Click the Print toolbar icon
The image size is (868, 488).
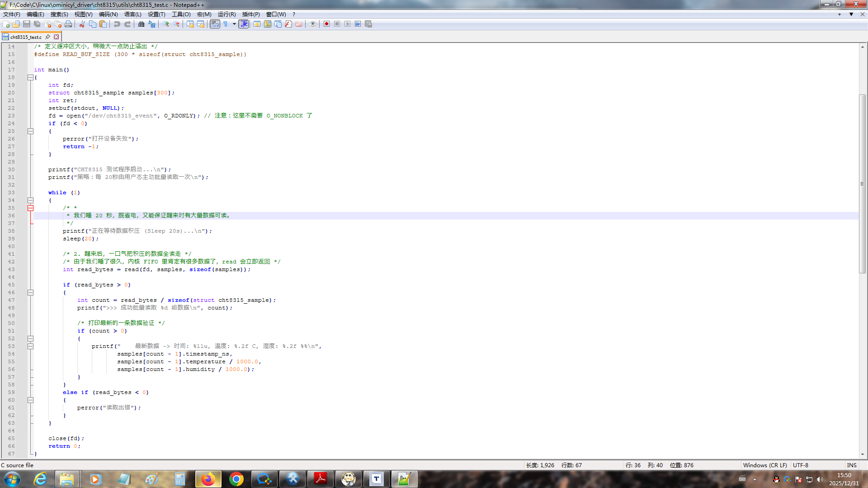pyautogui.click(x=68, y=24)
